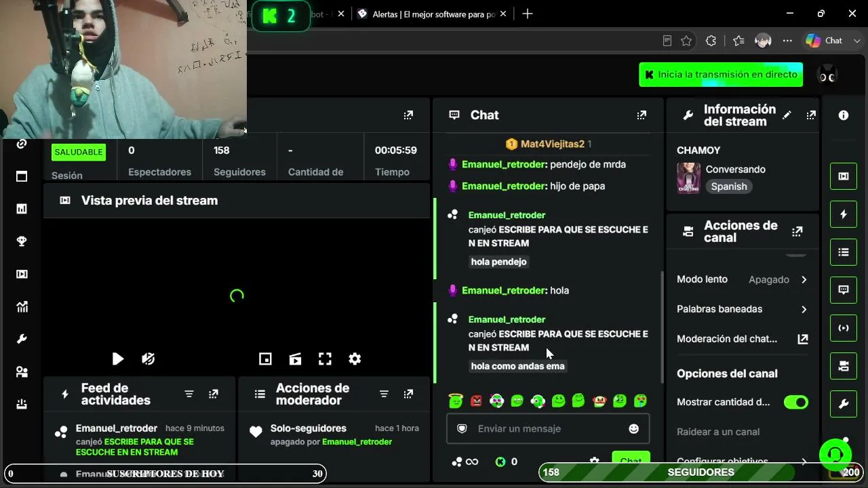Screen dimensions: 868x488
Task: Open the Kick account avatar menu
Action: (827, 75)
